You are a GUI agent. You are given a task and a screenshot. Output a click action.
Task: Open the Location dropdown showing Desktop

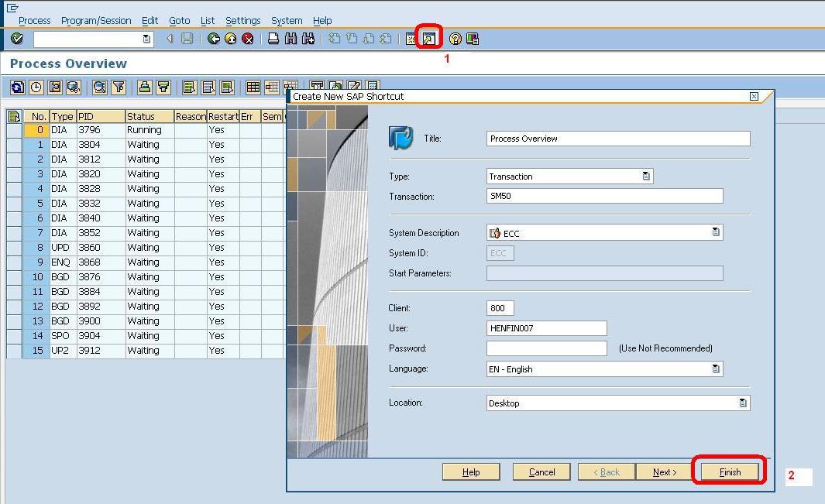tap(742, 403)
